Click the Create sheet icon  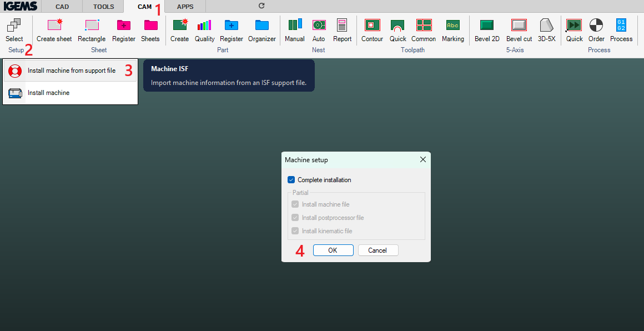point(54,26)
